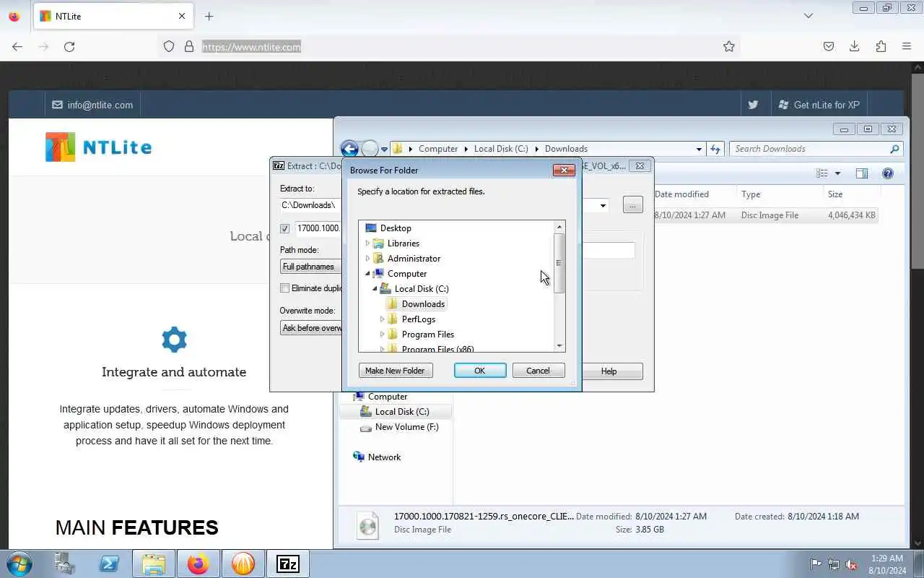Select Administrator in folder tree

[414, 259]
